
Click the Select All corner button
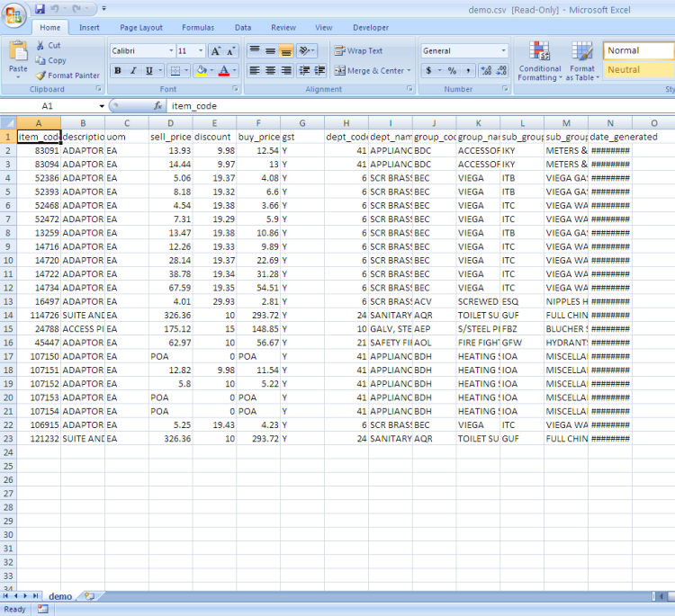[x=8, y=123]
